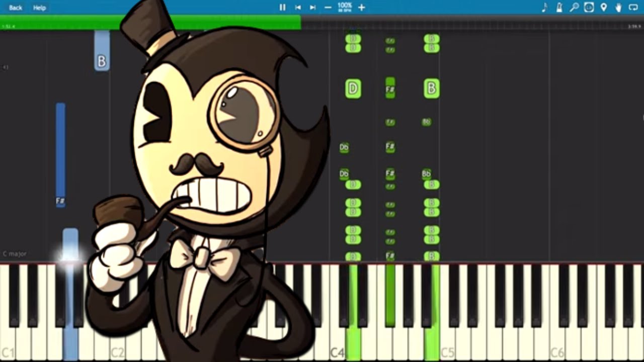644x362 pixels.
Task: Decrease playback speed with the minus button
Action: 328,7
